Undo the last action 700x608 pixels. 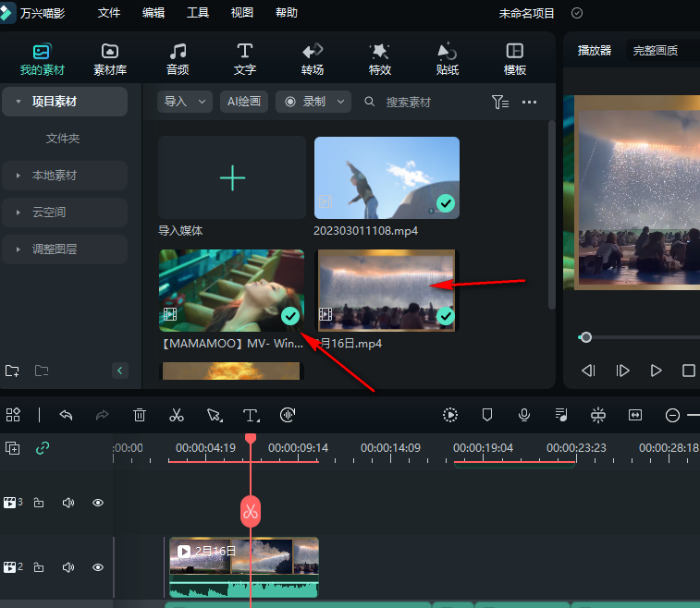click(x=66, y=415)
